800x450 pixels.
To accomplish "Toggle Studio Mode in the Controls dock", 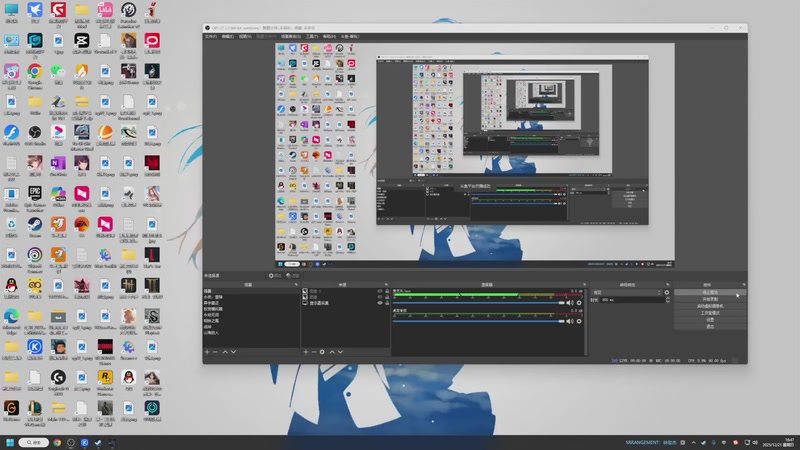I will (x=710, y=313).
